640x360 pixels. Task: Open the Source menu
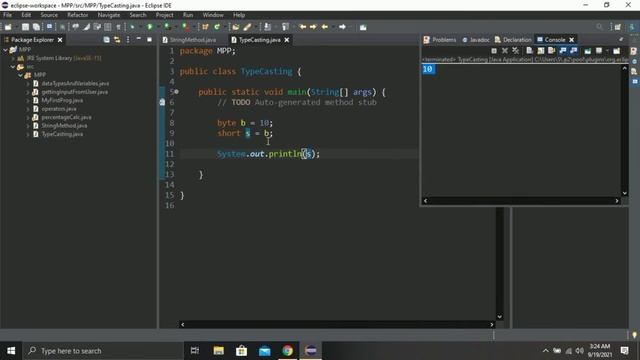tap(49, 15)
